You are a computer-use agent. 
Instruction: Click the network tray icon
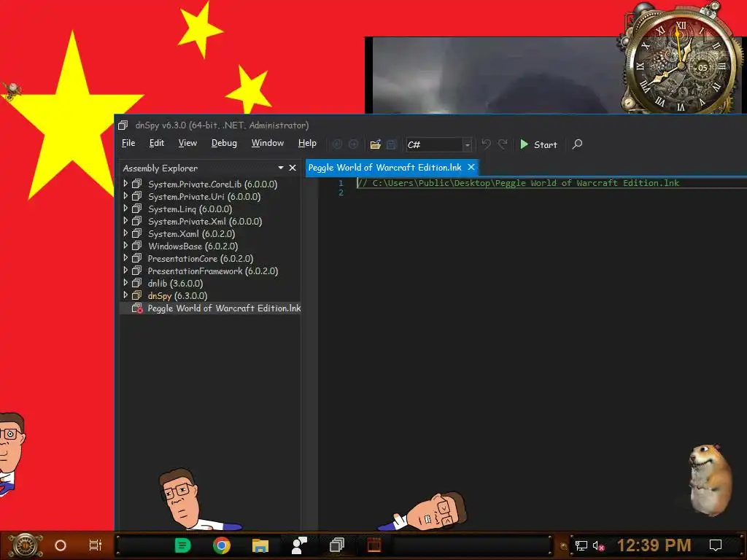tap(581, 545)
